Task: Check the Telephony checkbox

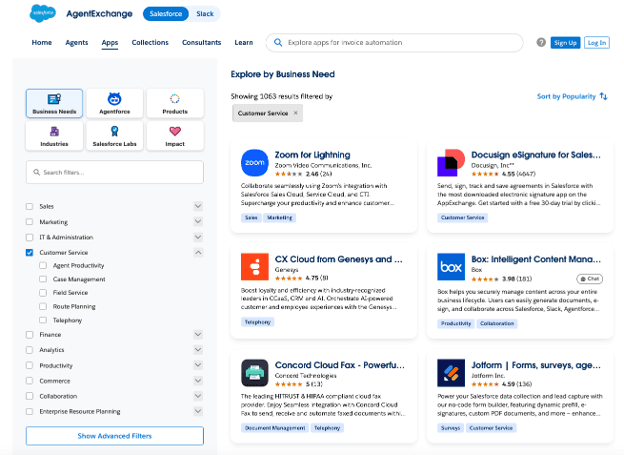Action: (x=43, y=320)
